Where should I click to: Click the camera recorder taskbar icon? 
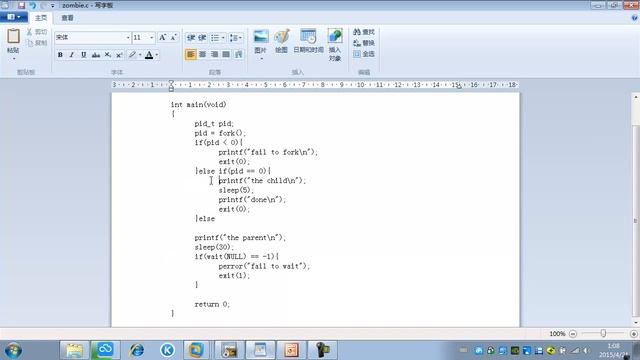pos(322,350)
